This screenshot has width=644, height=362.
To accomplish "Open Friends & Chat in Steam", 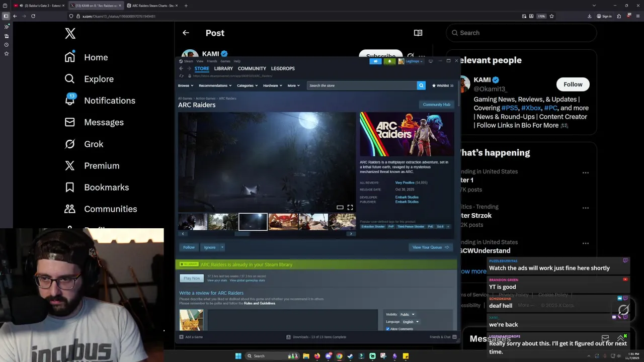I will (443, 337).
